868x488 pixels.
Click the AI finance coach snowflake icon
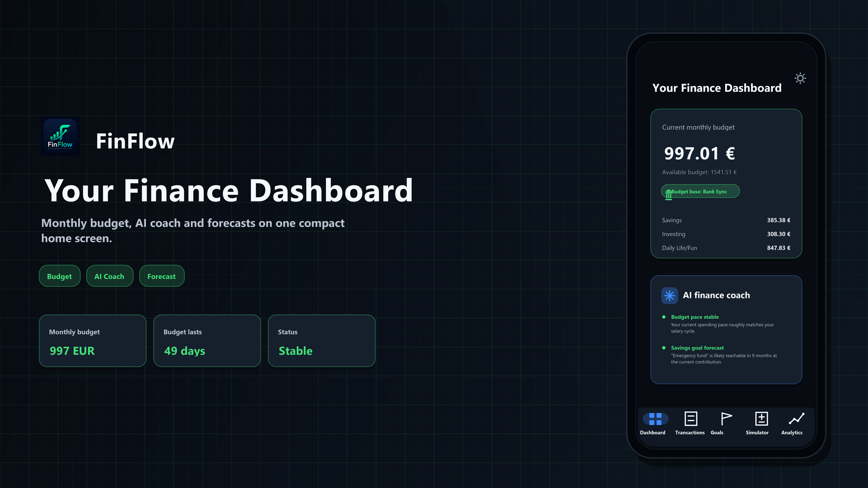tap(670, 296)
